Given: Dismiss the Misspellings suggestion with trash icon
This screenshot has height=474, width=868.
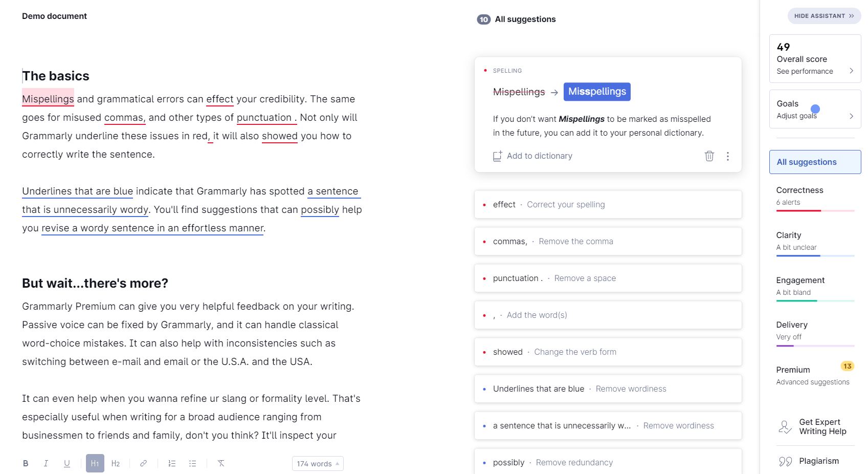Looking at the screenshot, I should (709, 156).
